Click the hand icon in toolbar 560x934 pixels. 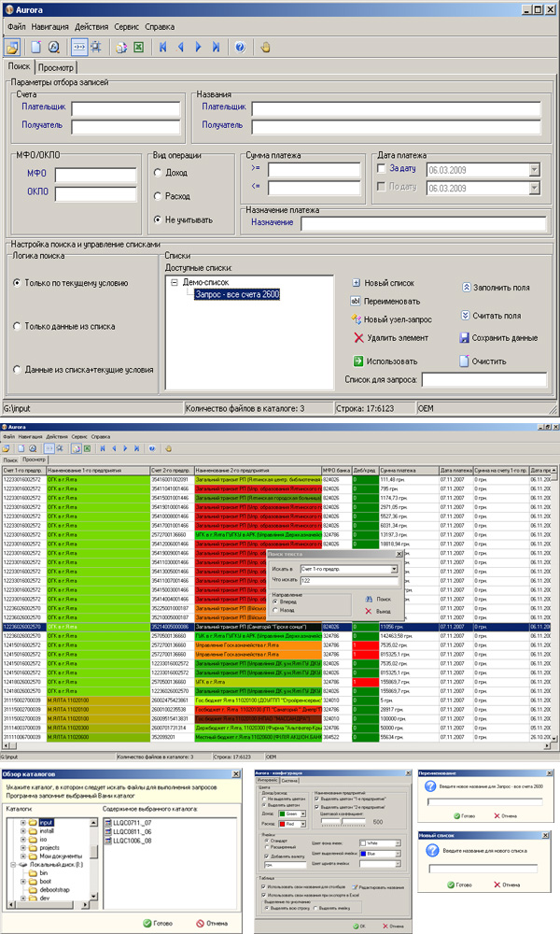pyautogui.click(x=265, y=47)
